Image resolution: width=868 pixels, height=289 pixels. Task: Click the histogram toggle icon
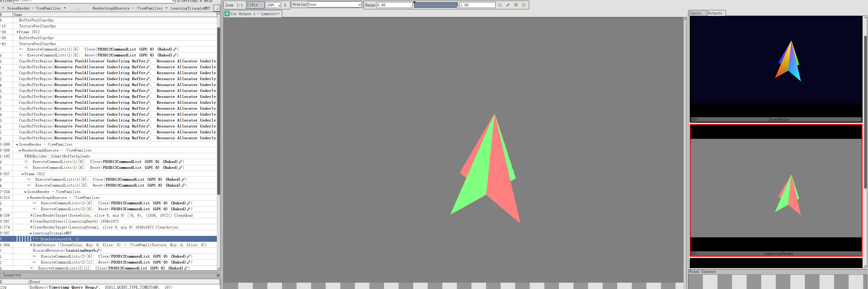(524, 5)
